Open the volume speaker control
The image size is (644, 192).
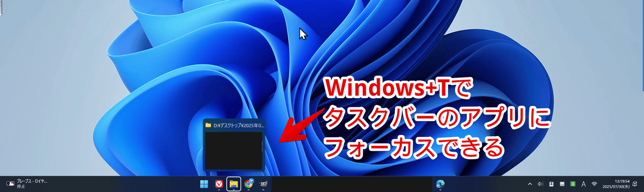click(540, 184)
